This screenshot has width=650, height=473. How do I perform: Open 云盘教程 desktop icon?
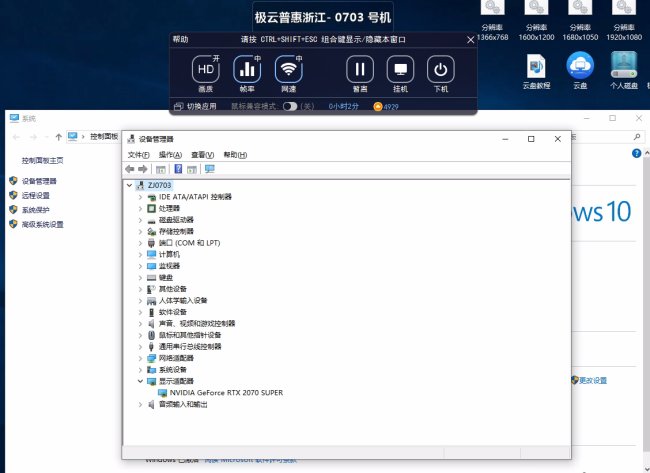point(536,70)
